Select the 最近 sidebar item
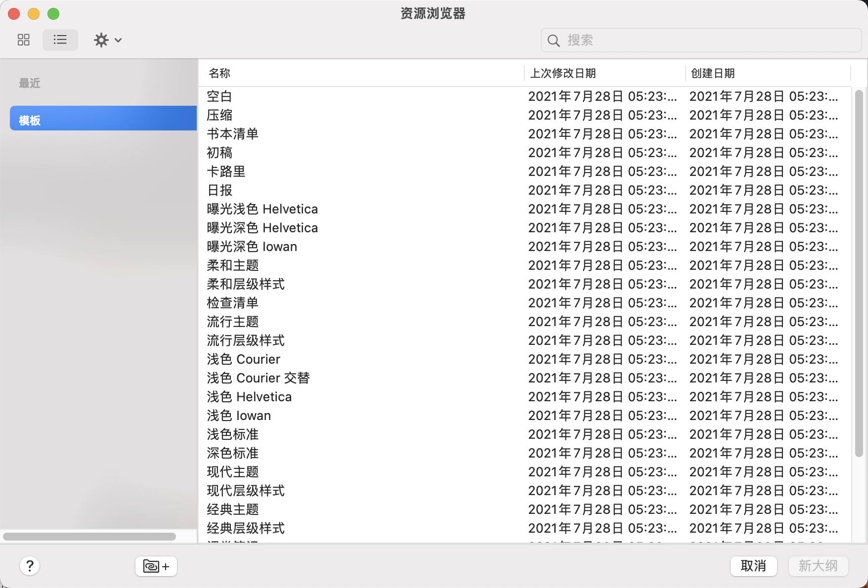The height and width of the screenshot is (588, 868). [30, 83]
